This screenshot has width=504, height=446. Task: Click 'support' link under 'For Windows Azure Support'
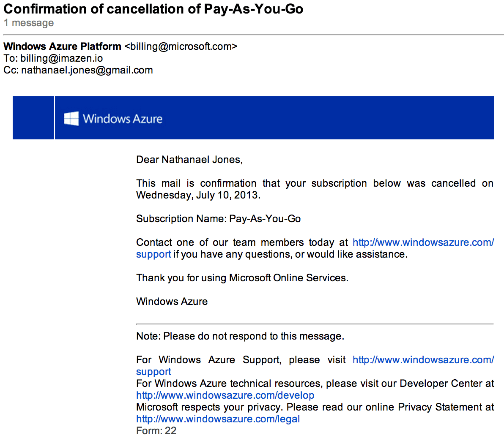[153, 372]
